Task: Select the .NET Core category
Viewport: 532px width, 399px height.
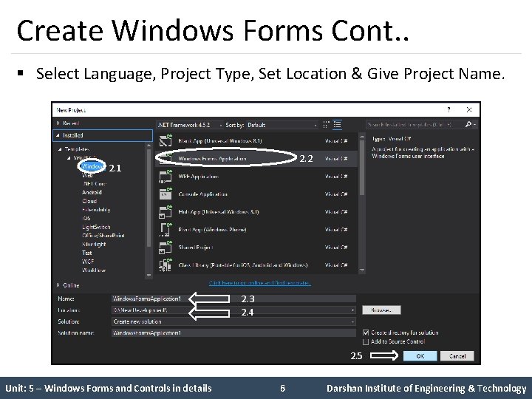Action: click(95, 183)
